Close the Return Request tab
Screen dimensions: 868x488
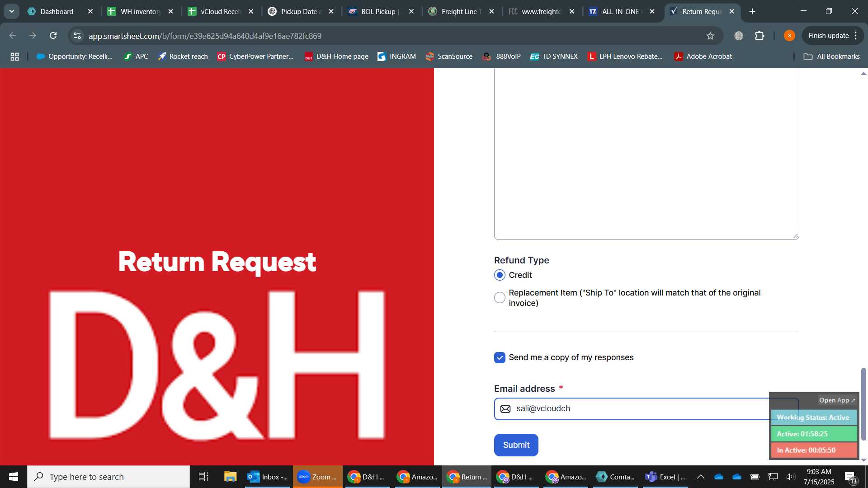(x=732, y=11)
